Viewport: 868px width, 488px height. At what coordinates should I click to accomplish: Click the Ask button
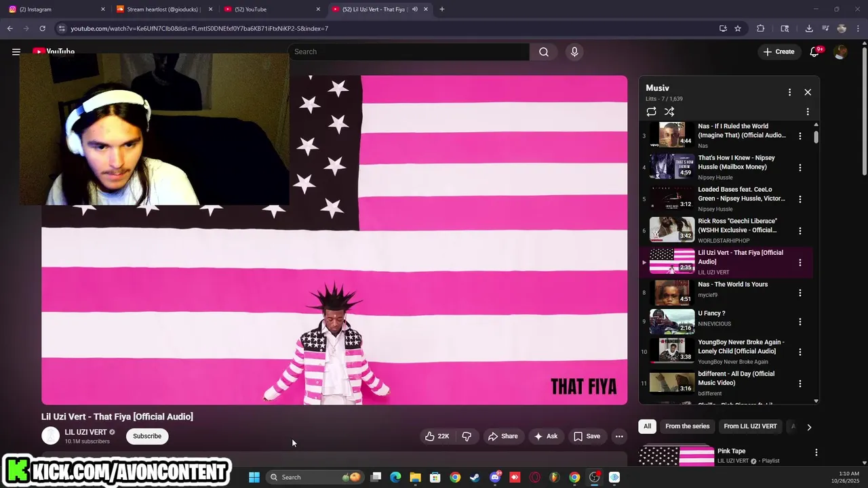coord(546,436)
